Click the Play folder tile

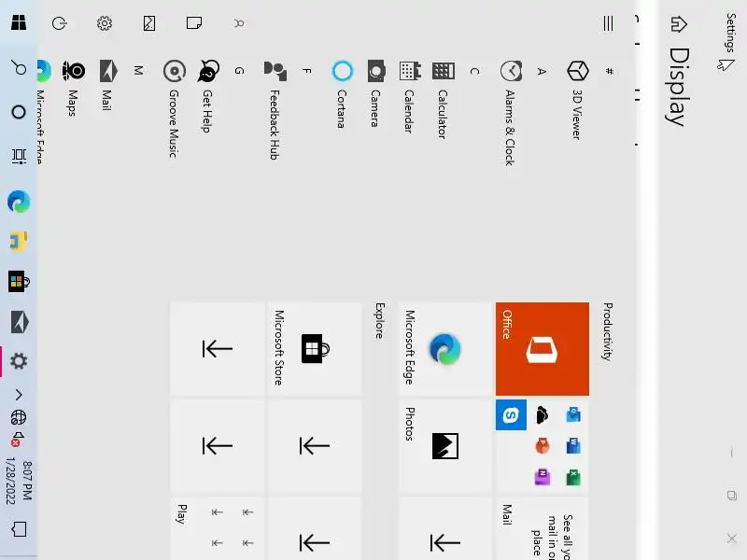218,528
